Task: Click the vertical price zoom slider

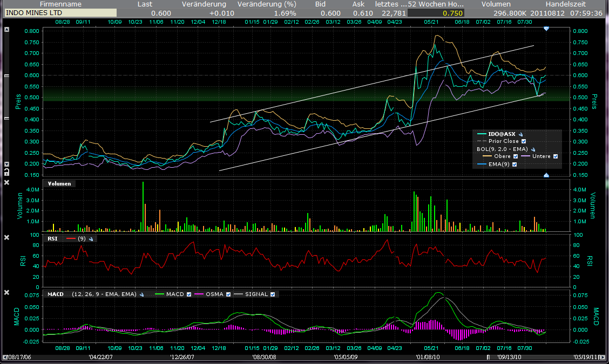Action: (6, 97)
